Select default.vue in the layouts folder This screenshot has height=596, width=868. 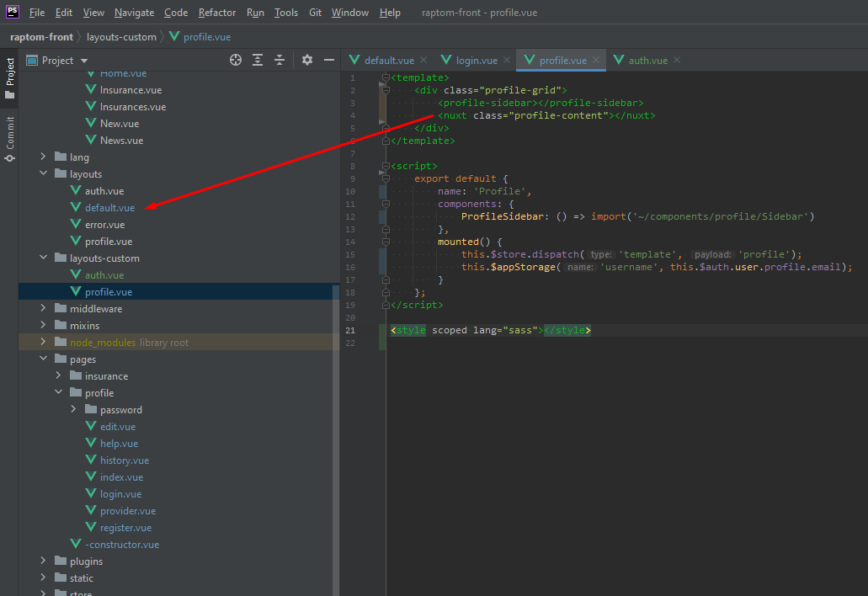coord(109,208)
